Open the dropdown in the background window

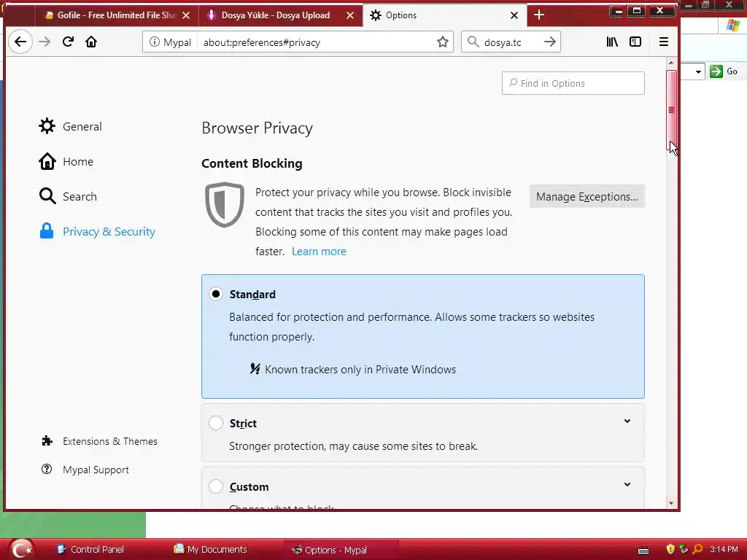[698, 72]
